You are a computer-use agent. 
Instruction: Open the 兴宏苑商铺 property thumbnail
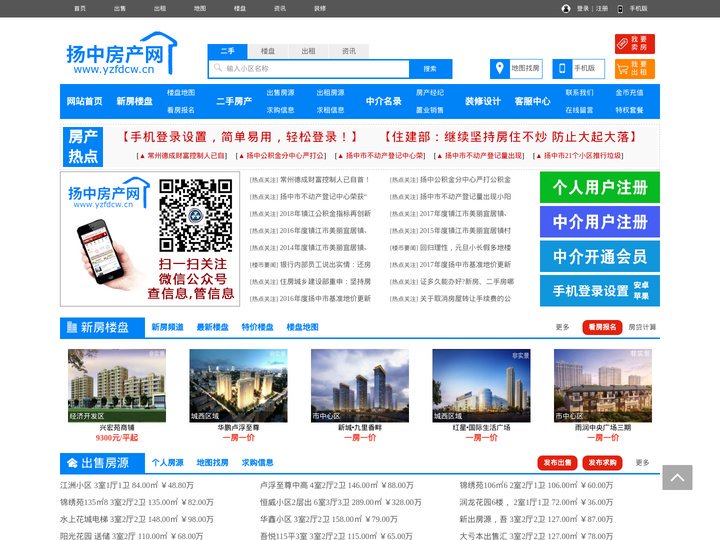117,385
